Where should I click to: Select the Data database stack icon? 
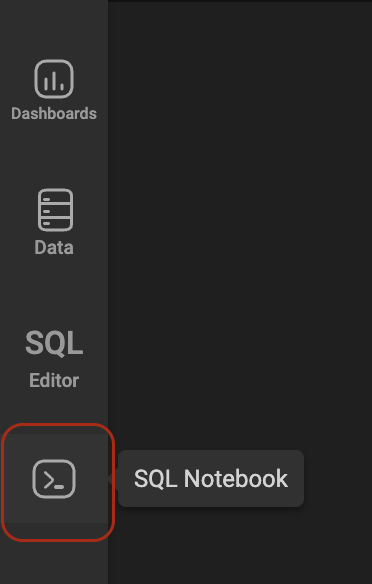[55, 210]
